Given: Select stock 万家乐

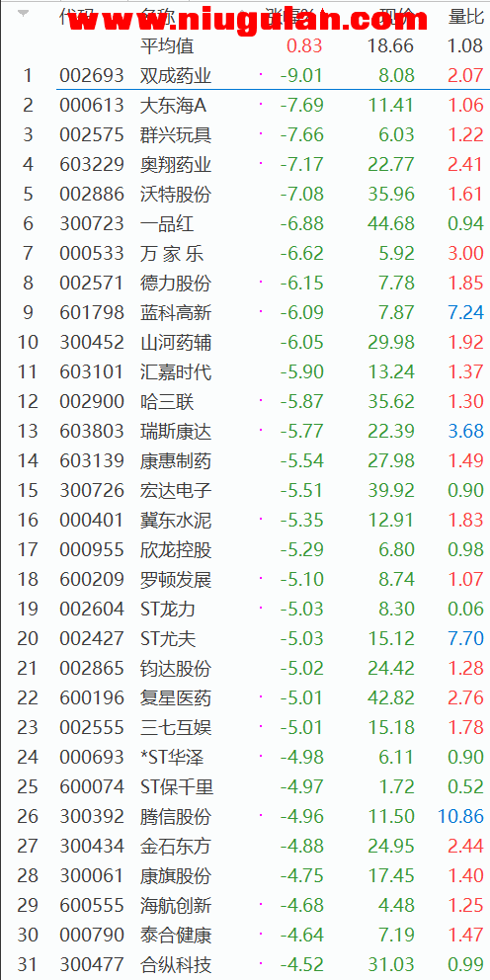Looking at the screenshot, I should point(172,254).
